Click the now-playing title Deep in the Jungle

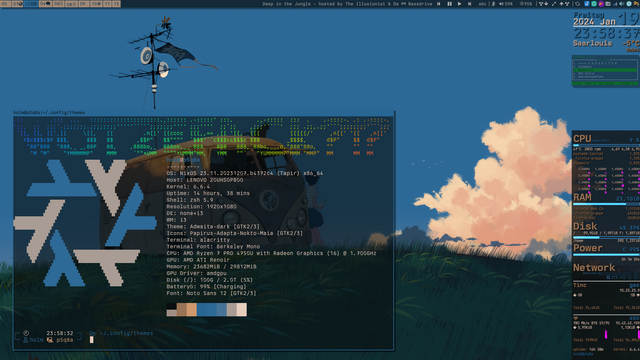287,4
